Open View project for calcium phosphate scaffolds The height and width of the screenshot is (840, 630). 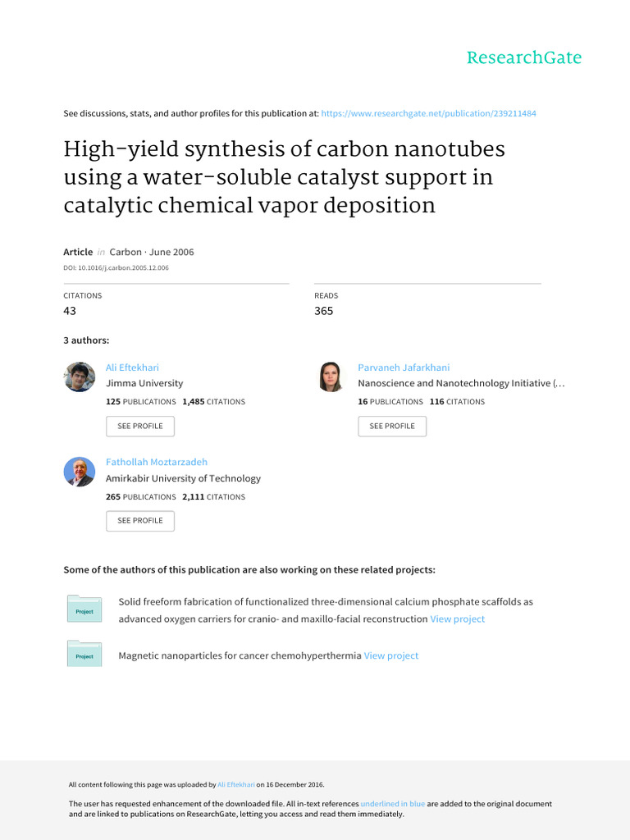click(x=457, y=619)
